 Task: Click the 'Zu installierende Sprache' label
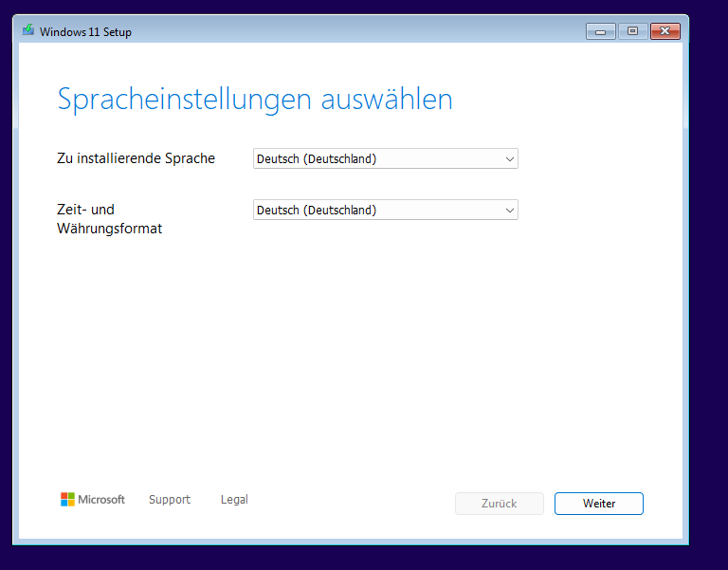(x=136, y=158)
